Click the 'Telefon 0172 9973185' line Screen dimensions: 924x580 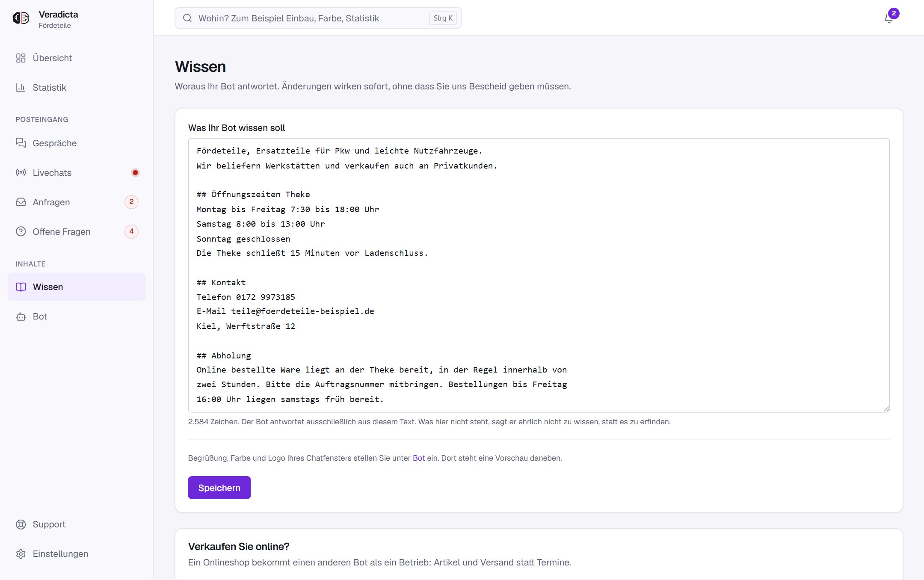(246, 297)
